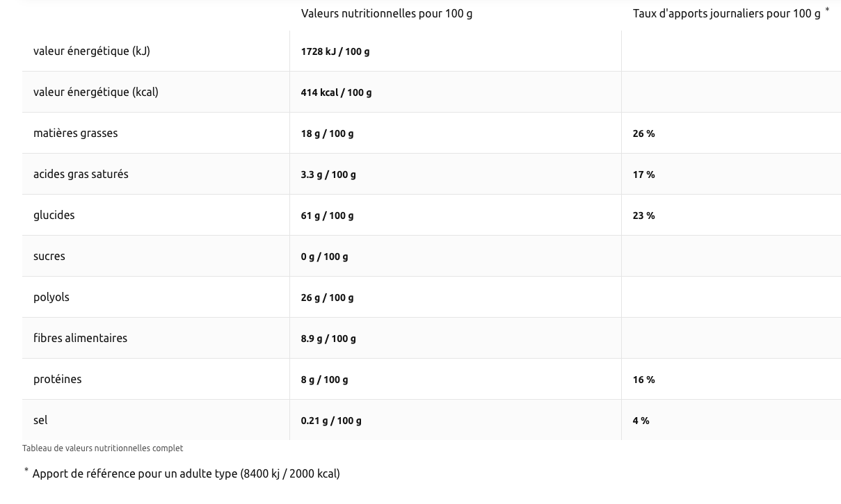Click the '26 %' daily intake value
The width and height of the screenshot is (841, 504).
pyautogui.click(x=643, y=133)
